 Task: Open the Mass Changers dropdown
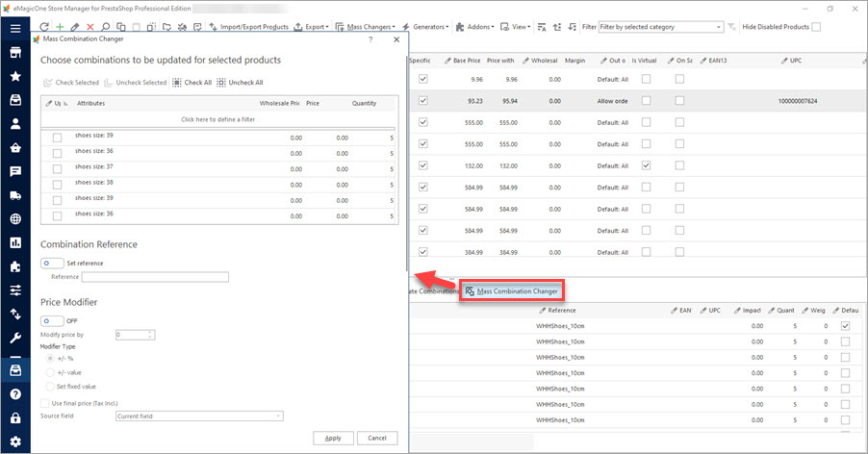pyautogui.click(x=366, y=27)
